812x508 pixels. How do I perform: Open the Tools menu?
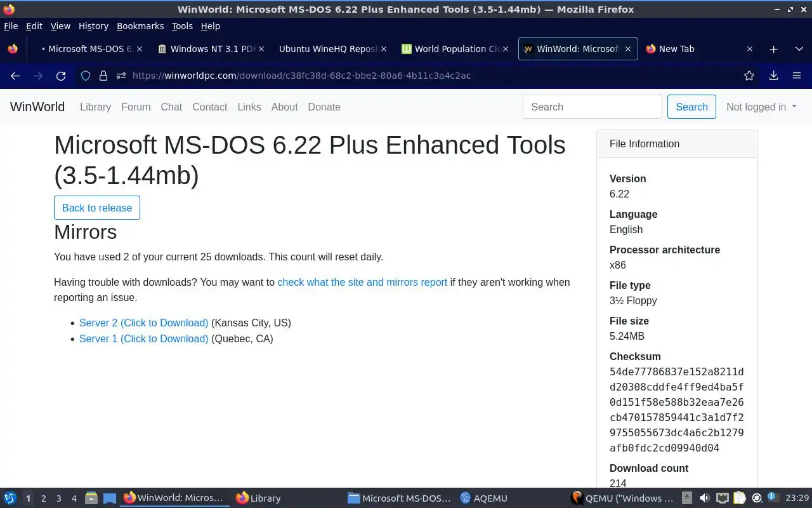[182, 26]
